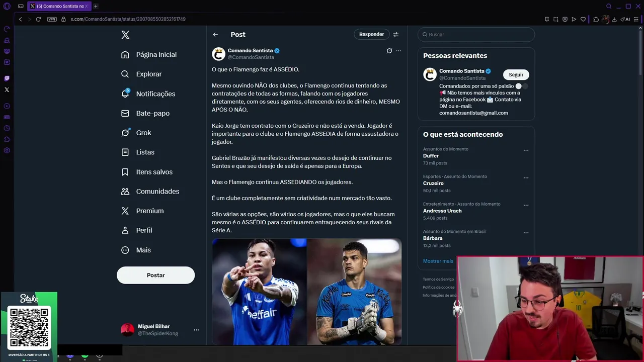Open the ad blocker shield icon
The image size is (644, 362).
coord(565,19)
